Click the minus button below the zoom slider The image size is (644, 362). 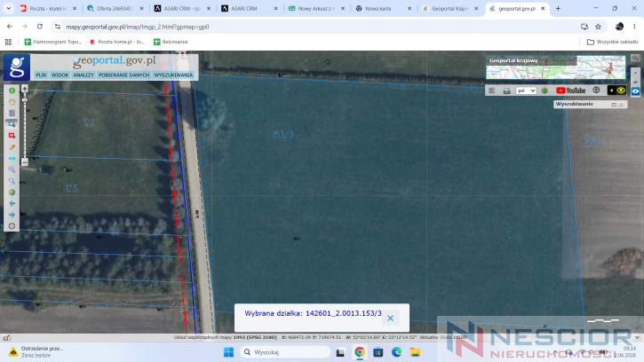25,162
